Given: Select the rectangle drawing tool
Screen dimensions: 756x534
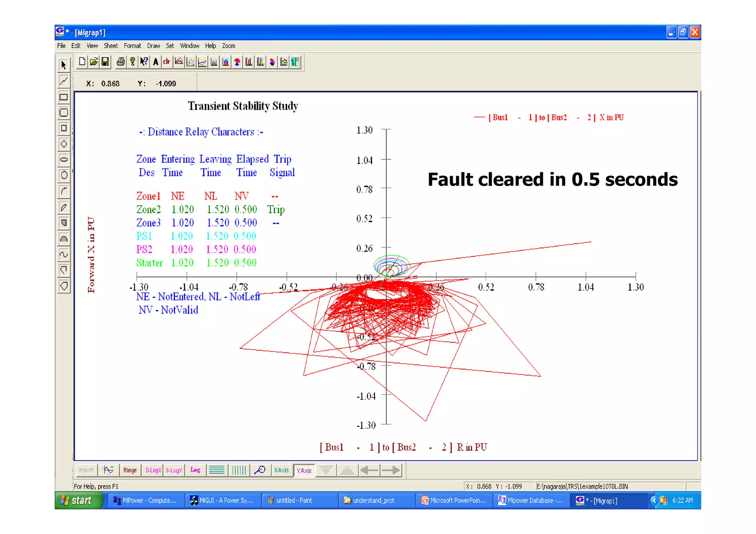Looking at the screenshot, I should (x=64, y=97).
